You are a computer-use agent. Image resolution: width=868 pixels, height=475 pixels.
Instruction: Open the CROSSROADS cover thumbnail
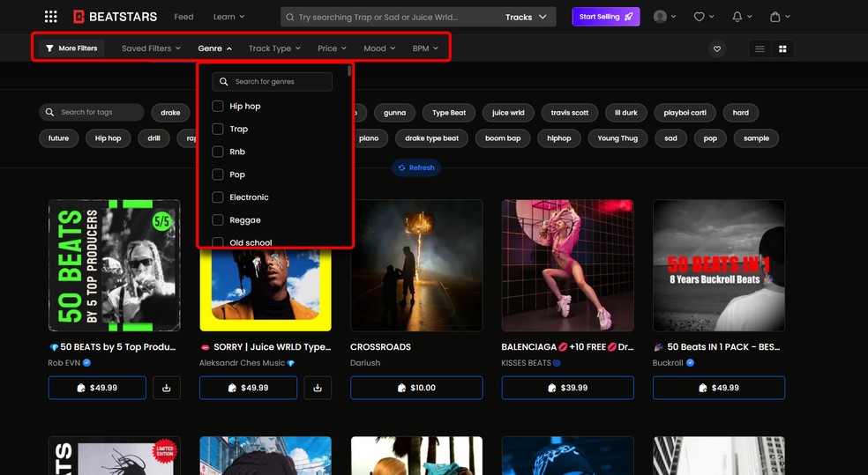click(x=416, y=265)
